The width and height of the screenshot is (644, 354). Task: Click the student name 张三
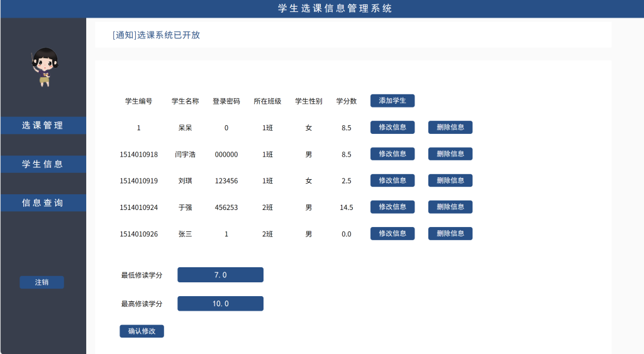tap(186, 234)
